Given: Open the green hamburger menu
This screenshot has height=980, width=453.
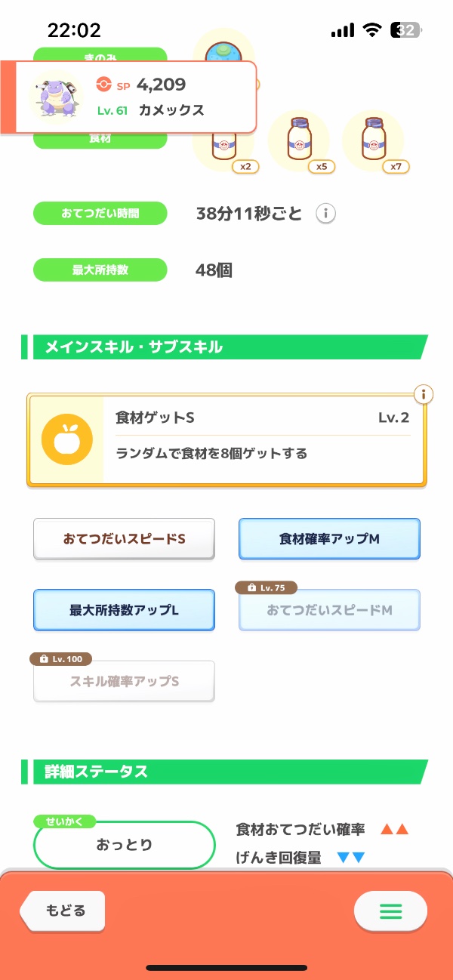Looking at the screenshot, I should [390, 911].
